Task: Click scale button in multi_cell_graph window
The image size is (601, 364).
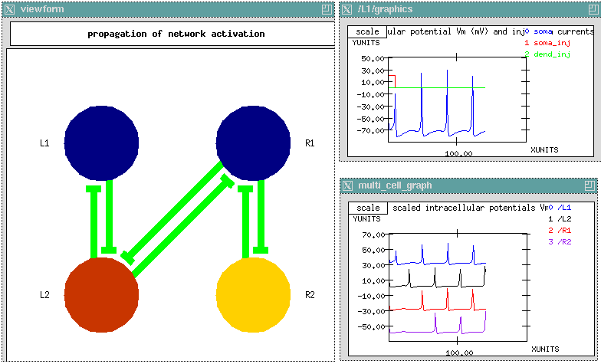Action: point(368,208)
